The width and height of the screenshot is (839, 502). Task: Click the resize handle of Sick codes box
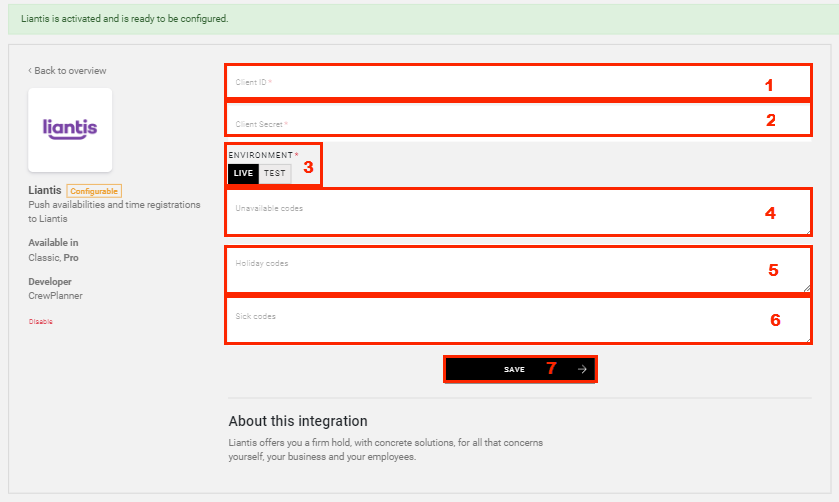click(808, 339)
